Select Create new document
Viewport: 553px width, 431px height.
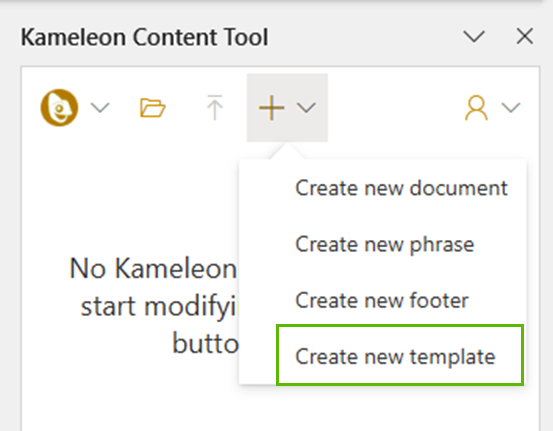click(401, 188)
